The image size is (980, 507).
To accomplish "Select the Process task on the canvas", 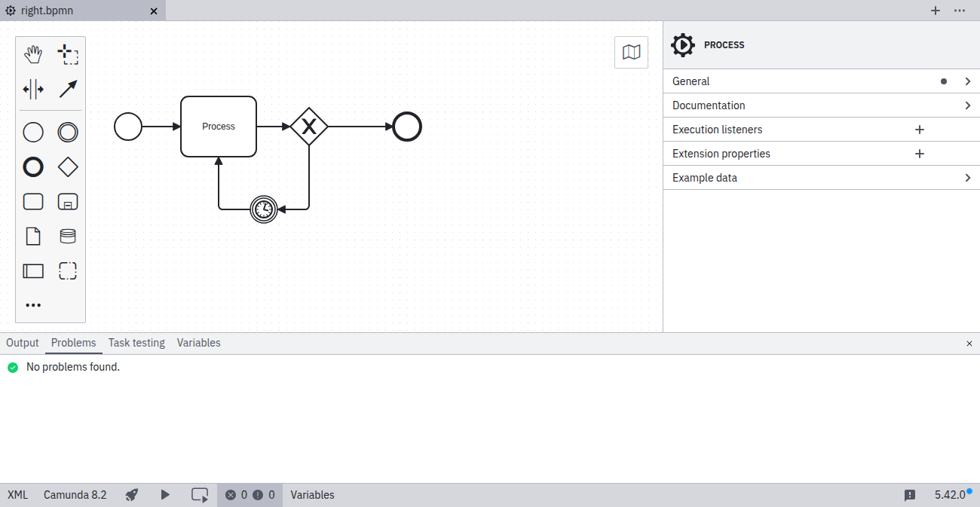I will coord(218,126).
